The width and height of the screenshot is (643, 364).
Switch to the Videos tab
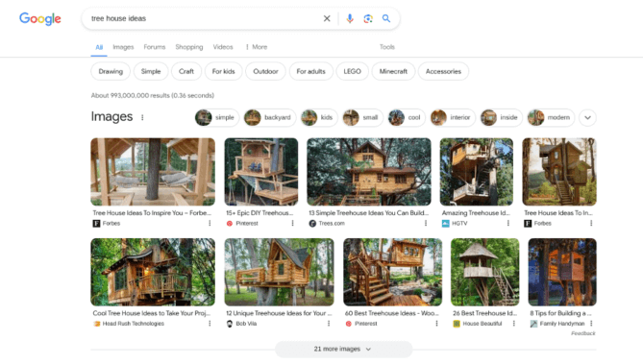pos(223,47)
